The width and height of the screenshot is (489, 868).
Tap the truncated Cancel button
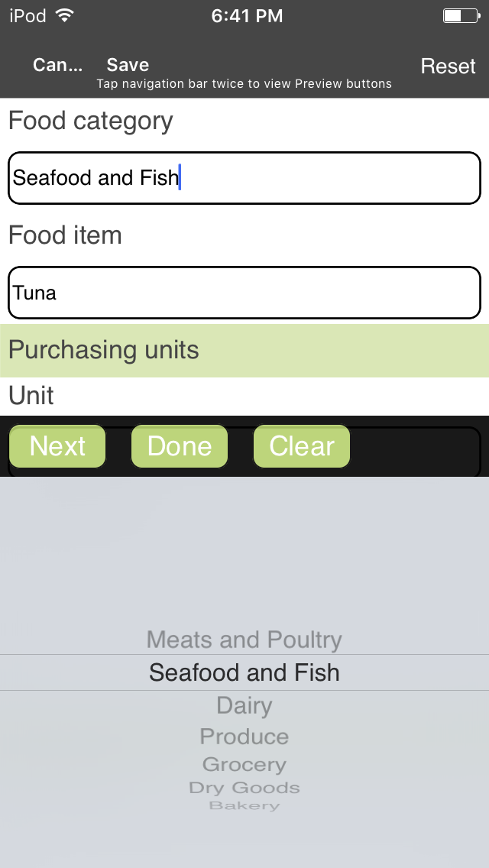pyautogui.click(x=57, y=65)
